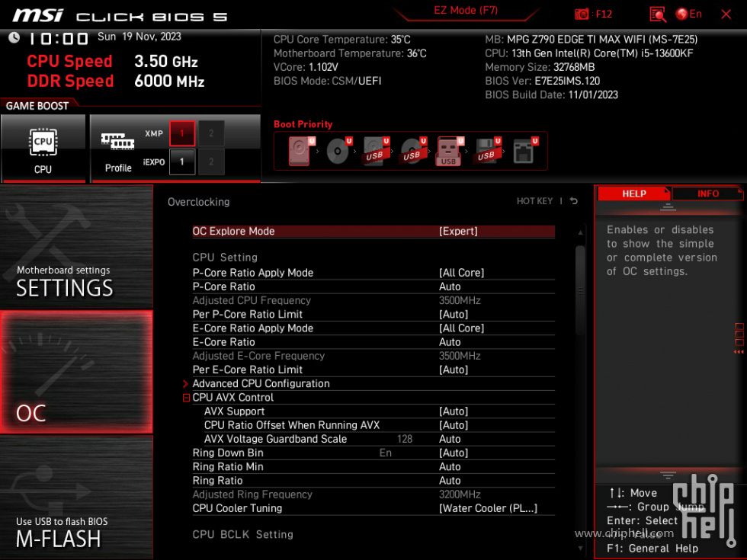Open the BIOS search magnifier icon
Screen dimensions: 747x560
point(658,14)
